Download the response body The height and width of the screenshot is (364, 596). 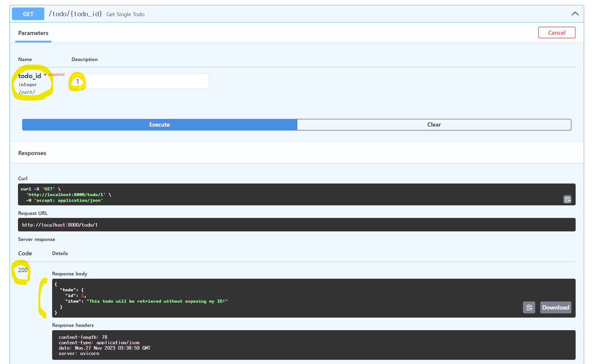555,307
